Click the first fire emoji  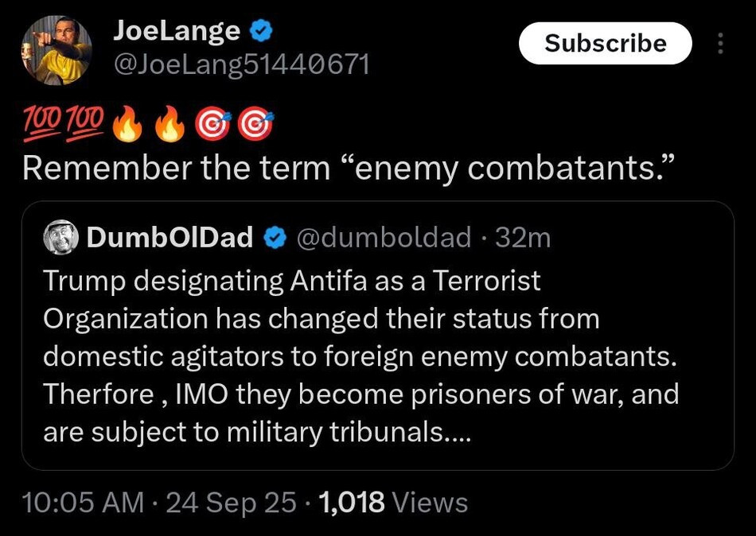(127, 124)
